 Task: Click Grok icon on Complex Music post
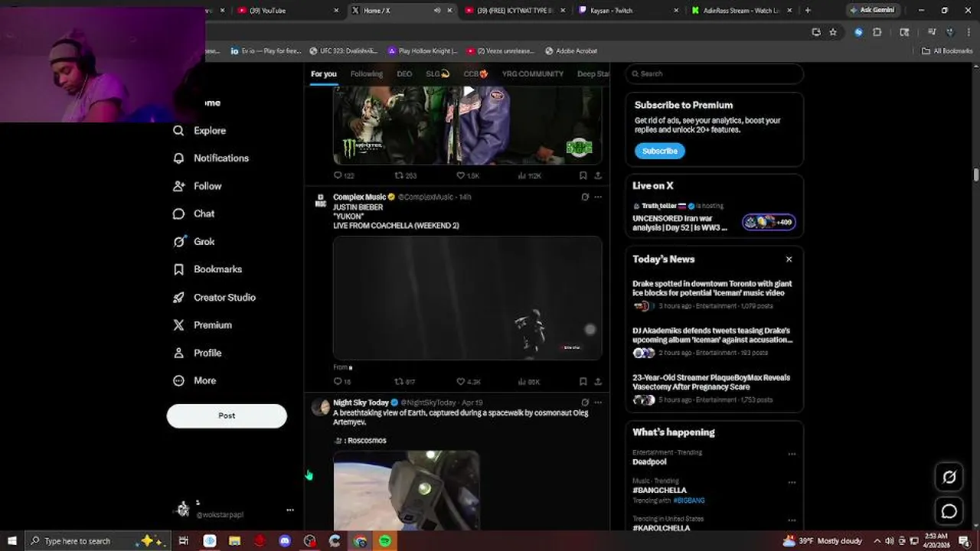[x=585, y=197]
